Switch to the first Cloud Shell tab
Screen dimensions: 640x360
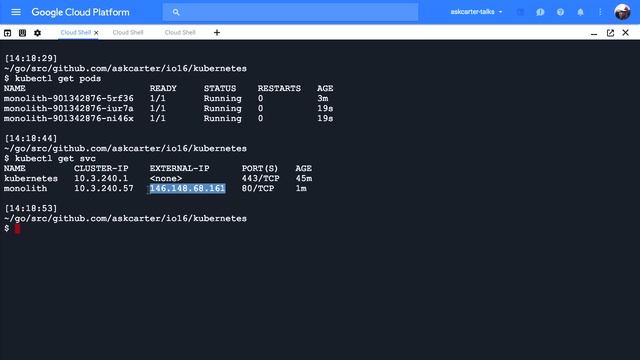coord(76,32)
